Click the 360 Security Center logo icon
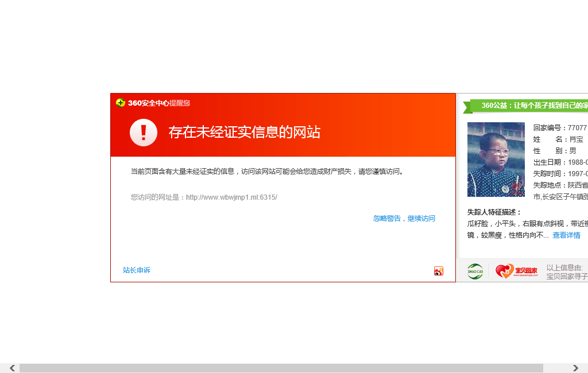Image resolution: width=588 pixels, height=373 pixels. coord(121,103)
